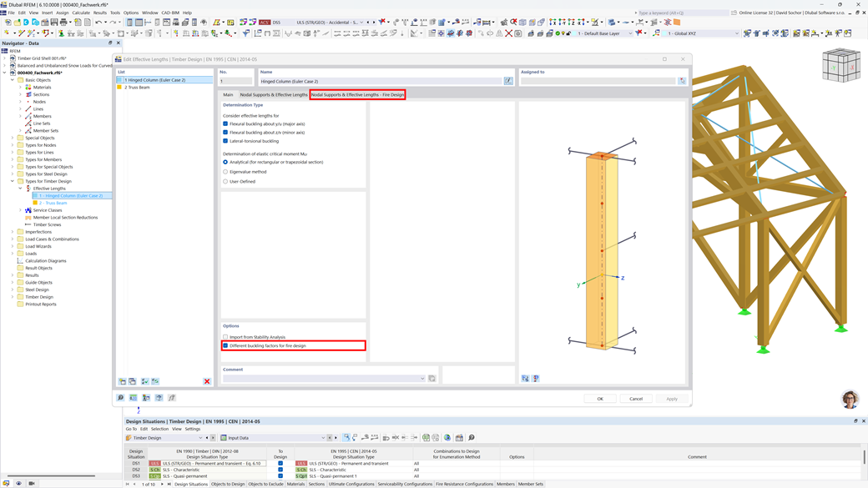Enable the Different buckling factors for fire design checkbox
The image size is (868, 488).
point(225,344)
